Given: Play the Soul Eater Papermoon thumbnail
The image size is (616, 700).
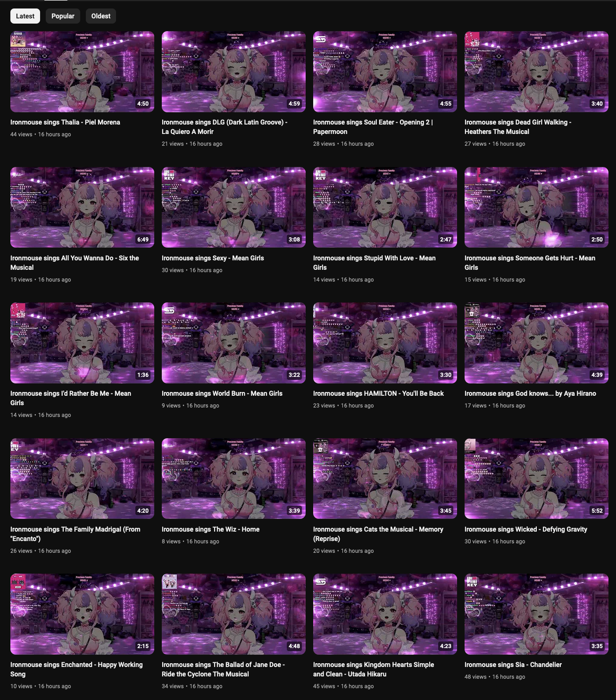Looking at the screenshot, I should coord(385,72).
